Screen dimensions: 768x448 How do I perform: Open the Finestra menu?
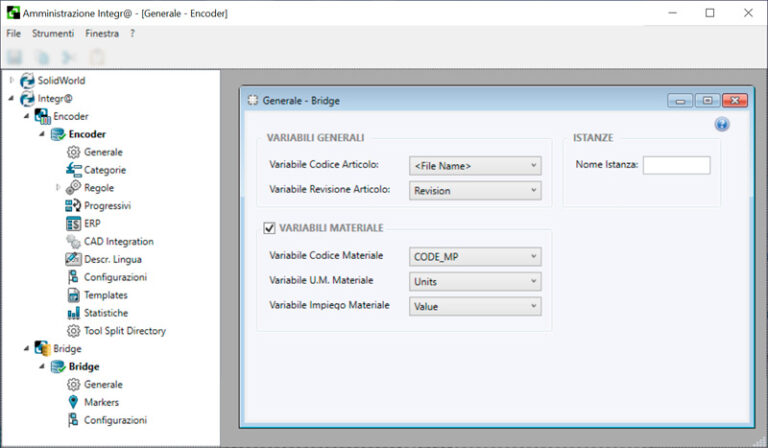click(x=102, y=33)
